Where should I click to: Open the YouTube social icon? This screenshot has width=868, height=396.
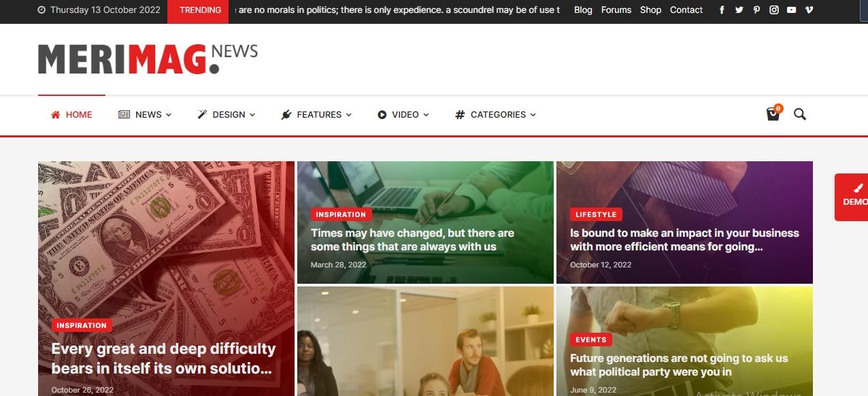(x=791, y=10)
